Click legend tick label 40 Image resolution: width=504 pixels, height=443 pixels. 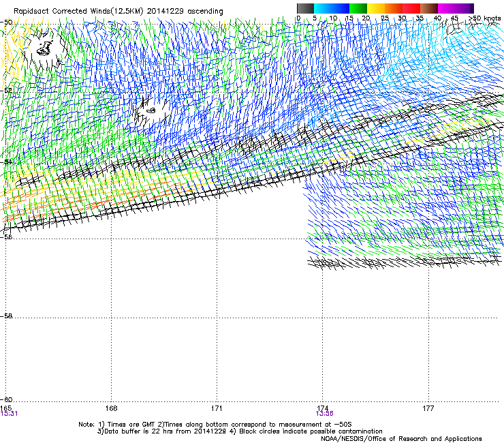[437, 18]
